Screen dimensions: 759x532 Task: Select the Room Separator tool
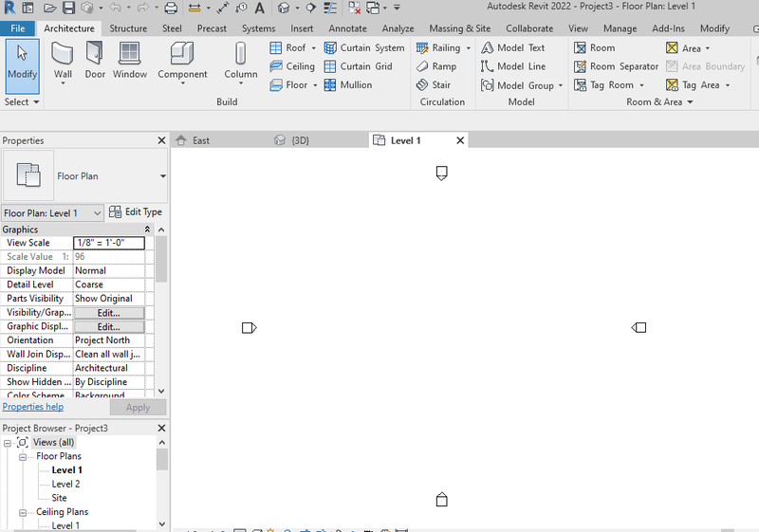[616, 66]
